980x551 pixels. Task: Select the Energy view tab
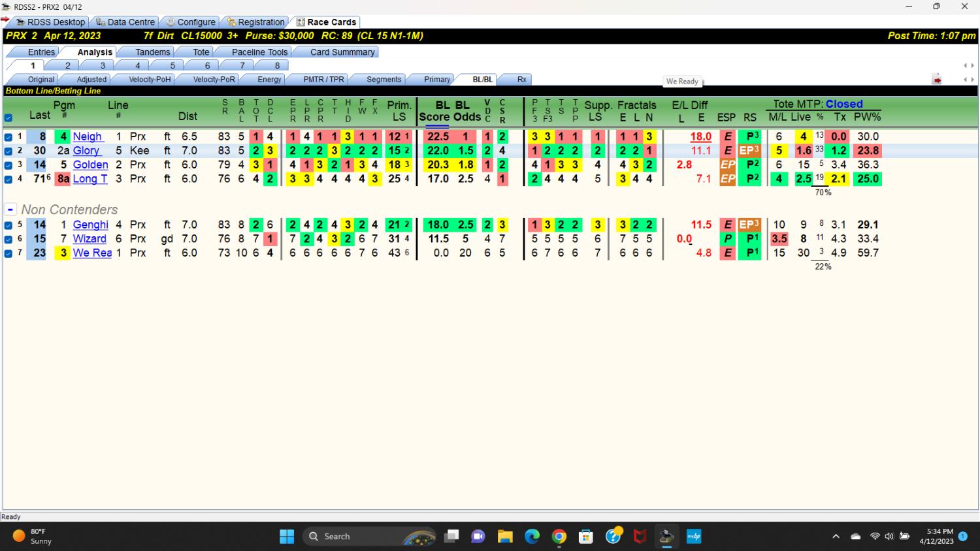269,80
